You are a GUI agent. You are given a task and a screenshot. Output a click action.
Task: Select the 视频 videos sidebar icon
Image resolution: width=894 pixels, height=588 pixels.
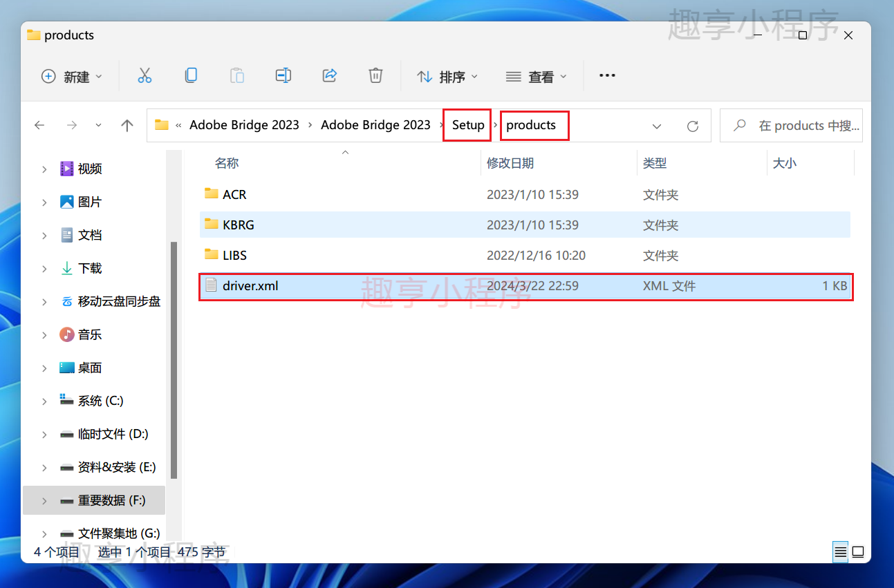tap(67, 169)
